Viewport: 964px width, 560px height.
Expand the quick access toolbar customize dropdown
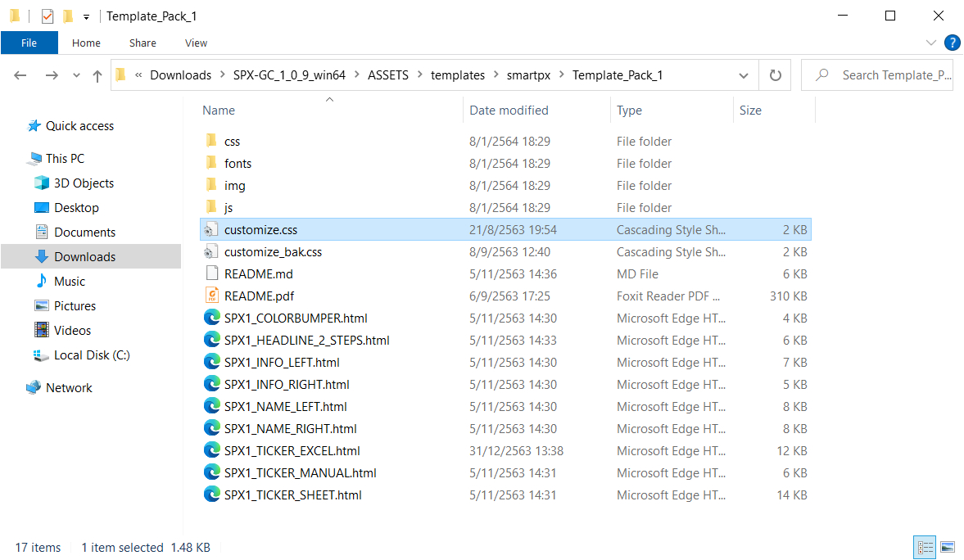coord(85,16)
